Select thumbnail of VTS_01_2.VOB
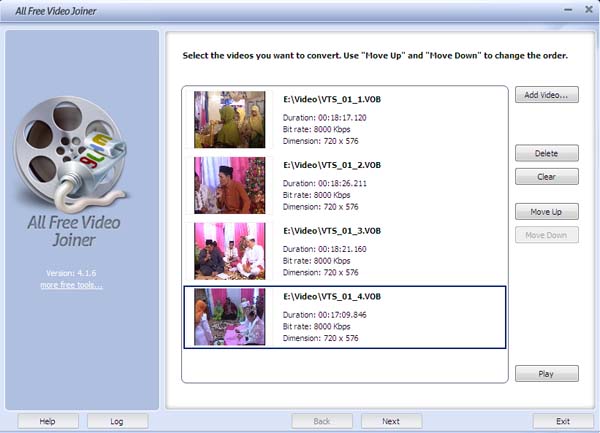The width and height of the screenshot is (600, 433). 230,185
